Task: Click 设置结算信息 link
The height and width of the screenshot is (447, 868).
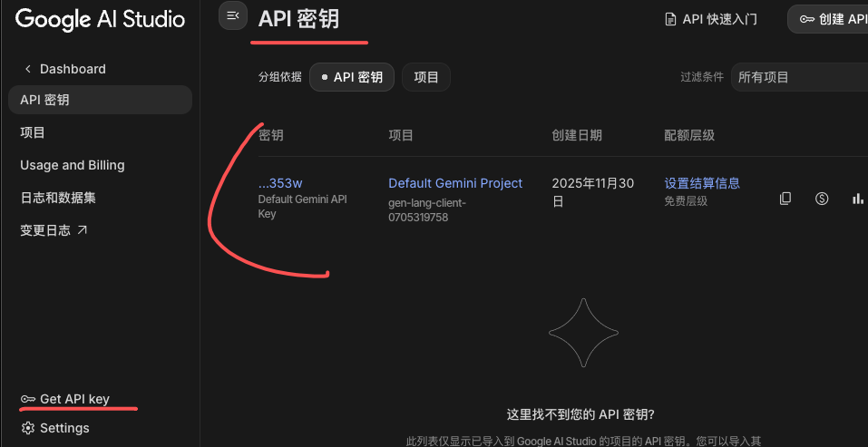Action: tap(703, 183)
